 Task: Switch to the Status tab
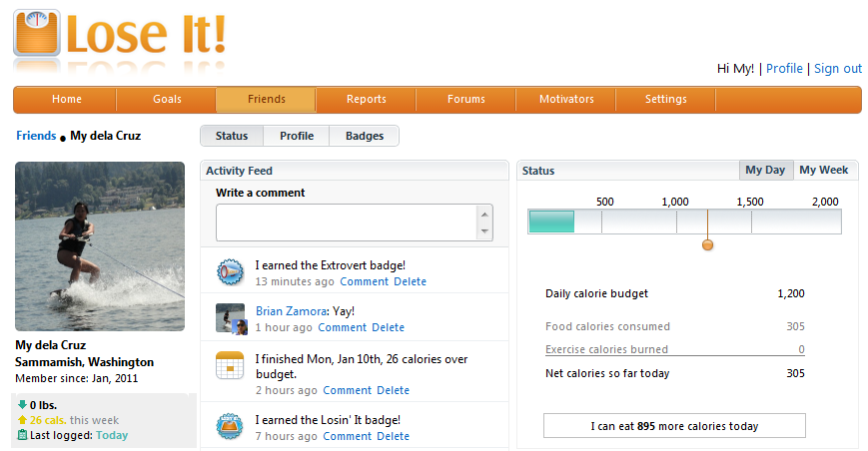[x=232, y=136]
